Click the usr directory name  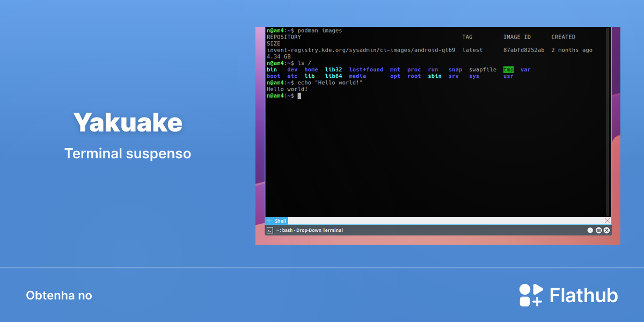[x=508, y=76]
